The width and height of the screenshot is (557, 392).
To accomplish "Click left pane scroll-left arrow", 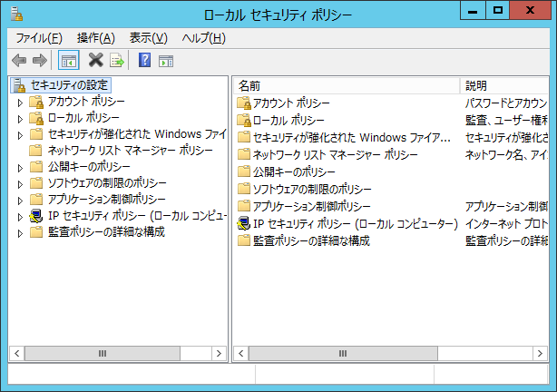I will click(x=16, y=353).
